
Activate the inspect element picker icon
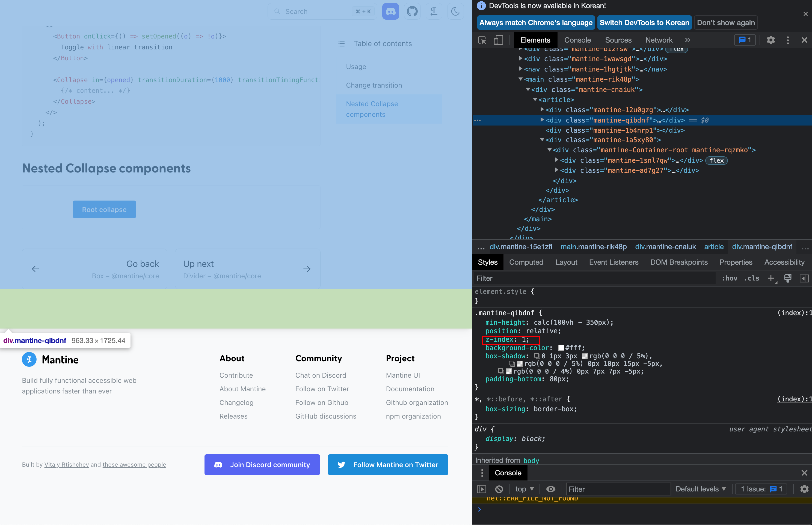point(482,40)
